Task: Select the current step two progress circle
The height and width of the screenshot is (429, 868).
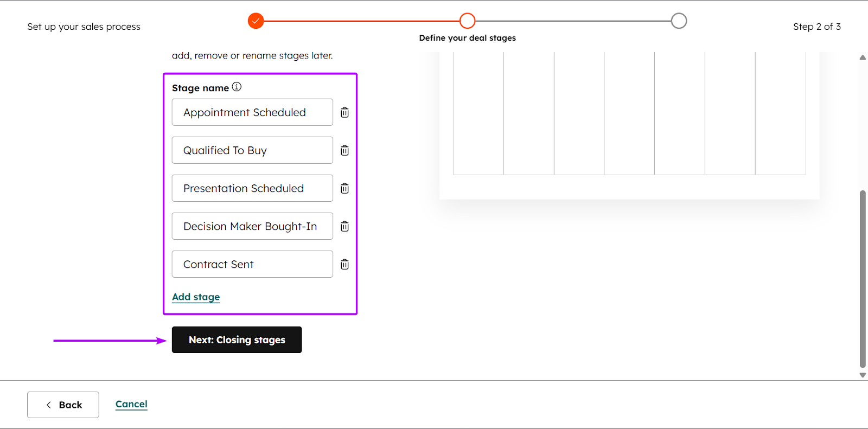Action: [467, 21]
